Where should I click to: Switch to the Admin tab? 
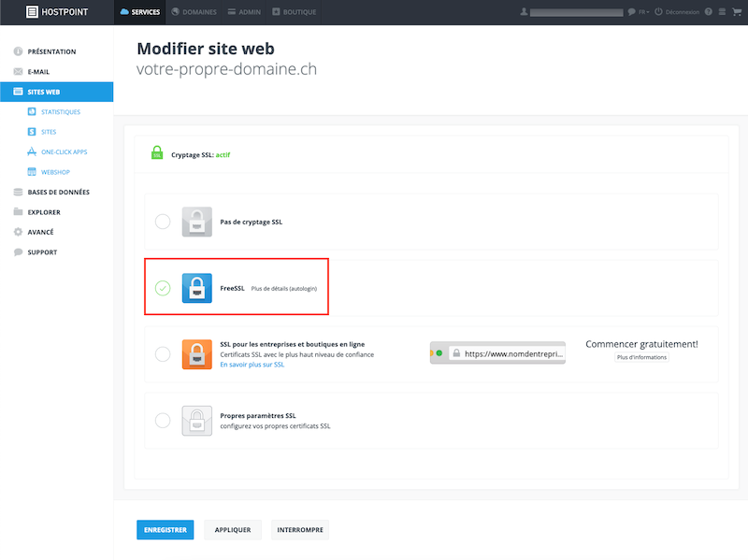244,12
